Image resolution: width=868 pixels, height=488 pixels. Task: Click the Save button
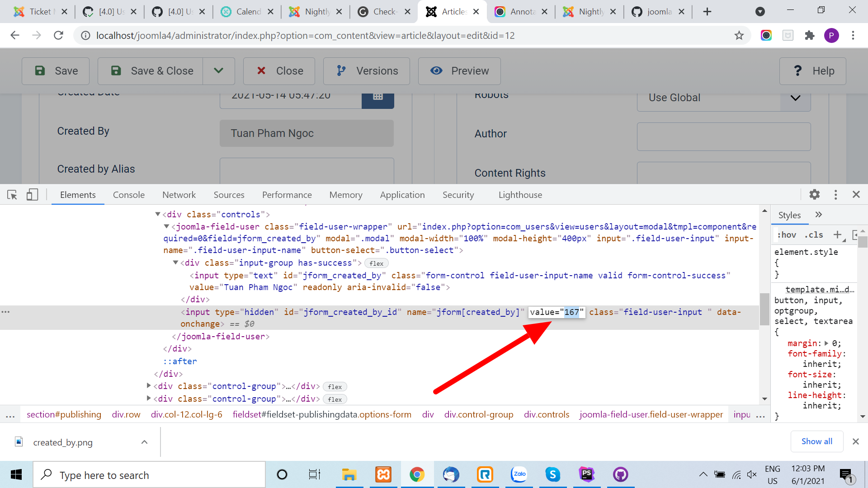point(56,71)
